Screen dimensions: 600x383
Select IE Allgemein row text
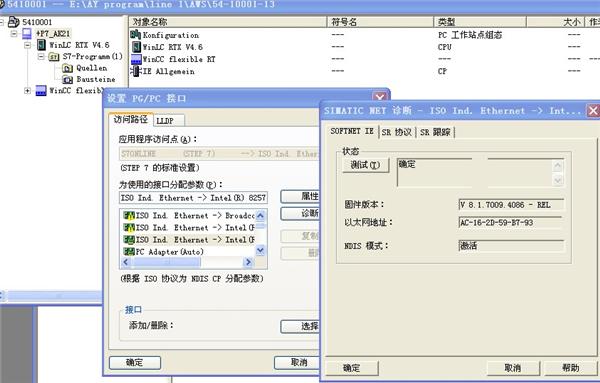pos(168,72)
